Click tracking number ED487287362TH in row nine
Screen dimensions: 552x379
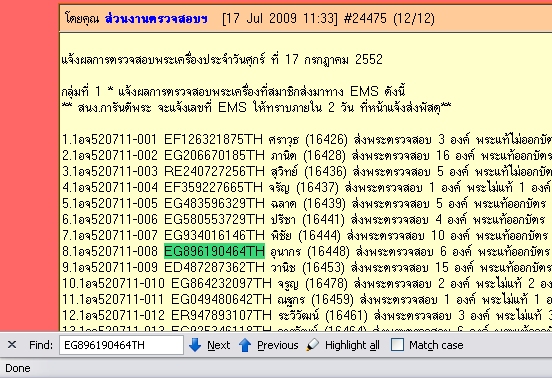(x=214, y=267)
